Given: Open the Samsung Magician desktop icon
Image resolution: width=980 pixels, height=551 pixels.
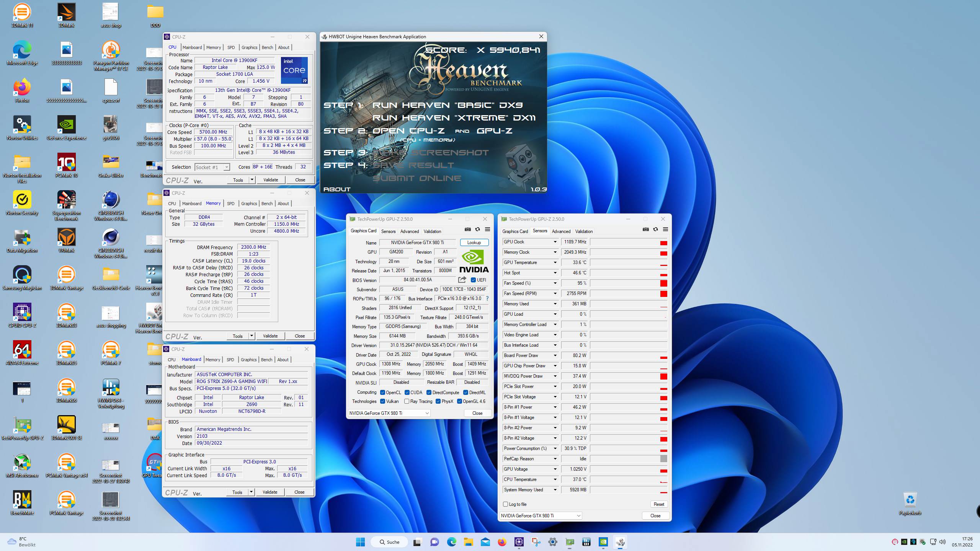Looking at the screenshot, I should click(x=22, y=278).
